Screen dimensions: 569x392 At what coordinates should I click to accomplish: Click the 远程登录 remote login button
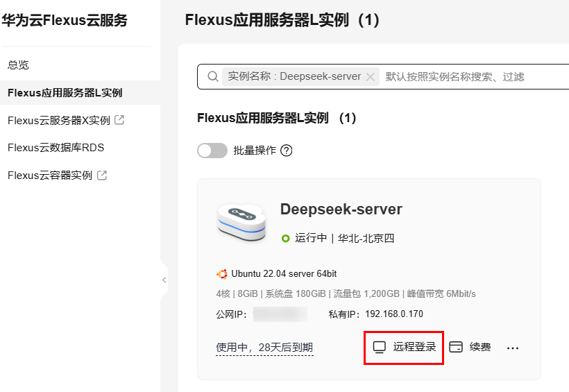(405, 347)
